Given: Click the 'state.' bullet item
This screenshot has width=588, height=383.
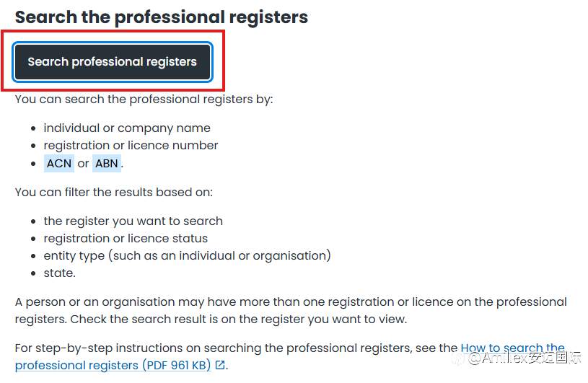Looking at the screenshot, I should coord(59,273).
